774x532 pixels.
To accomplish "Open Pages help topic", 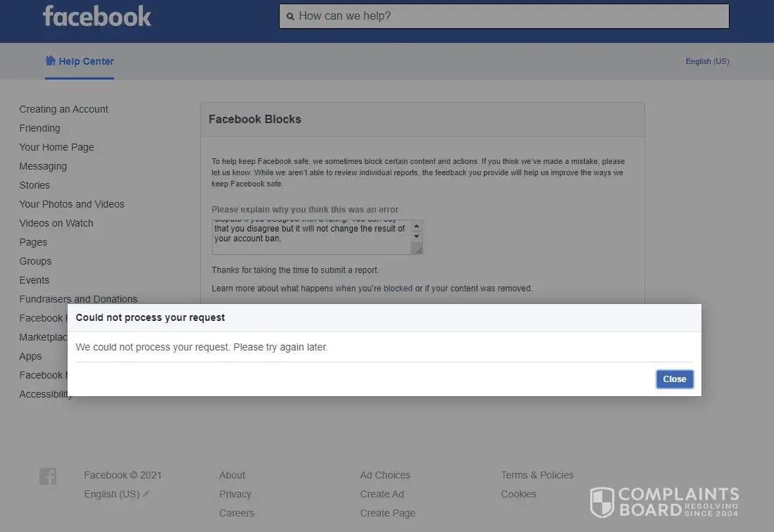I will [x=33, y=242].
